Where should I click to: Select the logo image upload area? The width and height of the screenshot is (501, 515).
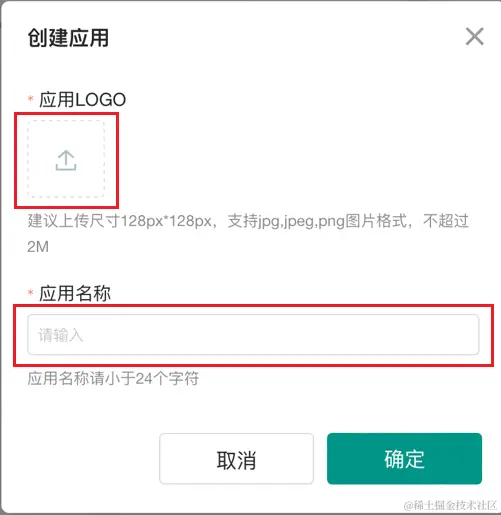pyautogui.click(x=66, y=159)
